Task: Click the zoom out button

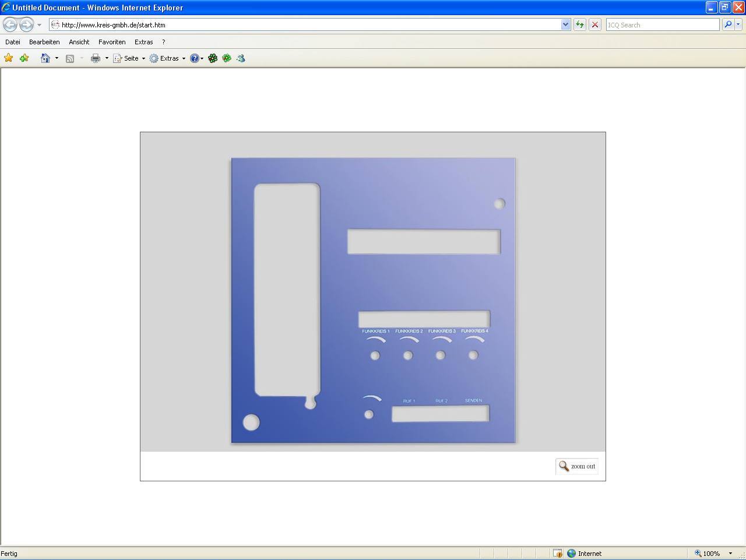Action: (577, 466)
